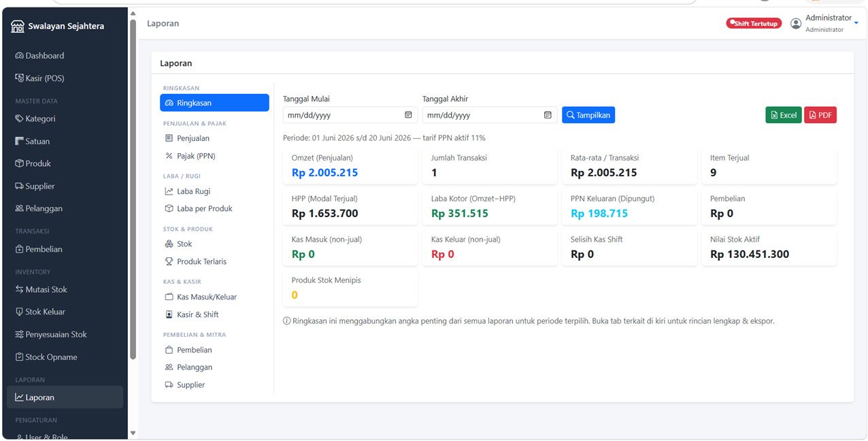
Task: Click the Omzet (Penjualan) value Rp 2.005.215
Action: [x=324, y=173]
